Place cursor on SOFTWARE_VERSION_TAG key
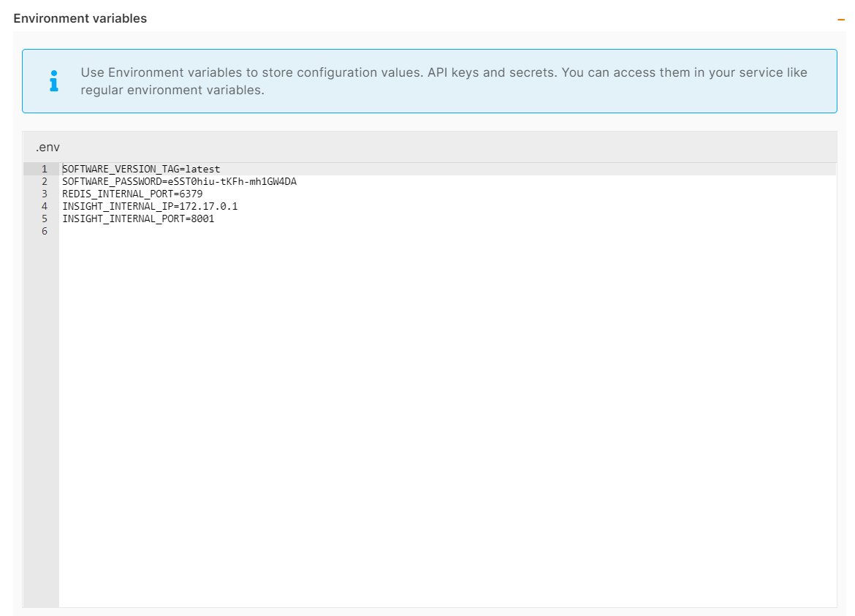This screenshot has height=616, width=855. pos(120,169)
